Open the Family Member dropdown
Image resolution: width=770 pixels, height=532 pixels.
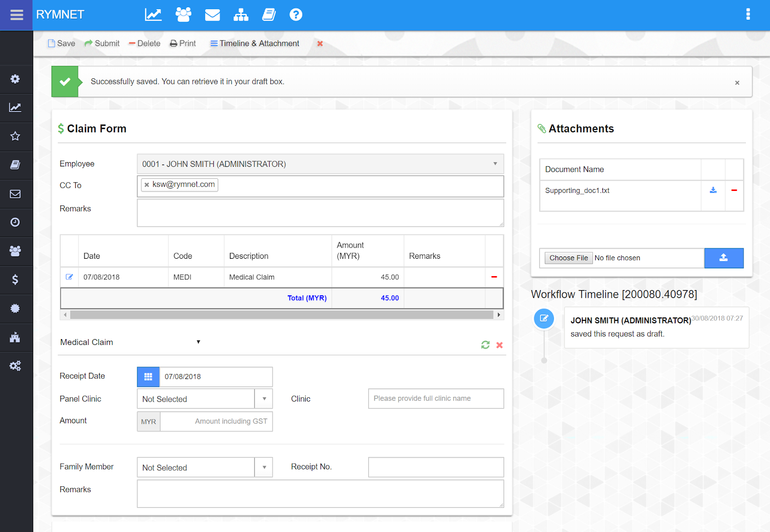[263, 467]
